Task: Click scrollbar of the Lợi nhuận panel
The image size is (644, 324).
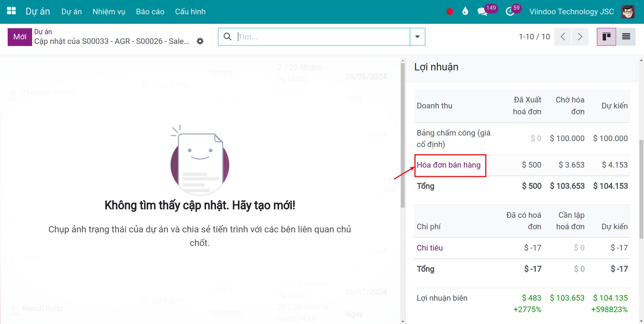Action: (x=641, y=189)
